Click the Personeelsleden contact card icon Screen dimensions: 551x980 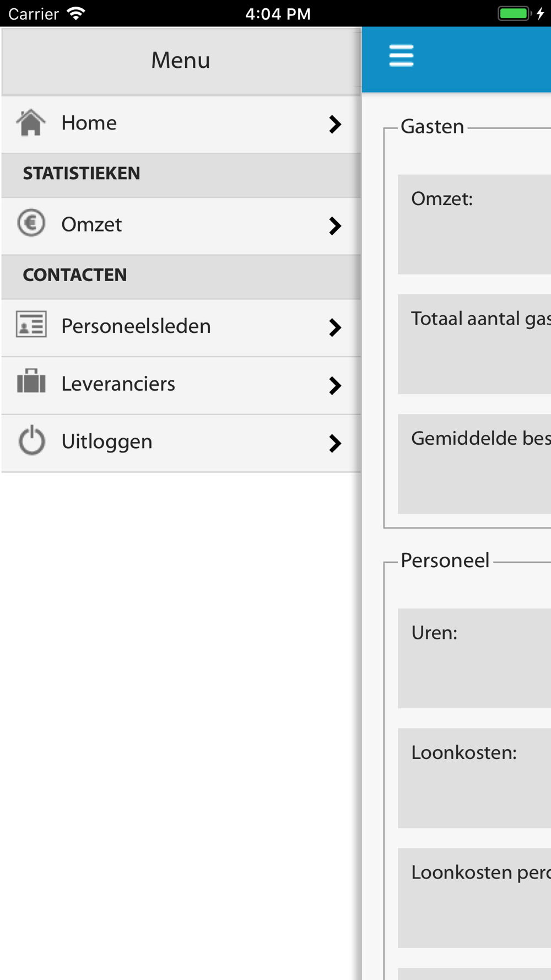[31, 325]
